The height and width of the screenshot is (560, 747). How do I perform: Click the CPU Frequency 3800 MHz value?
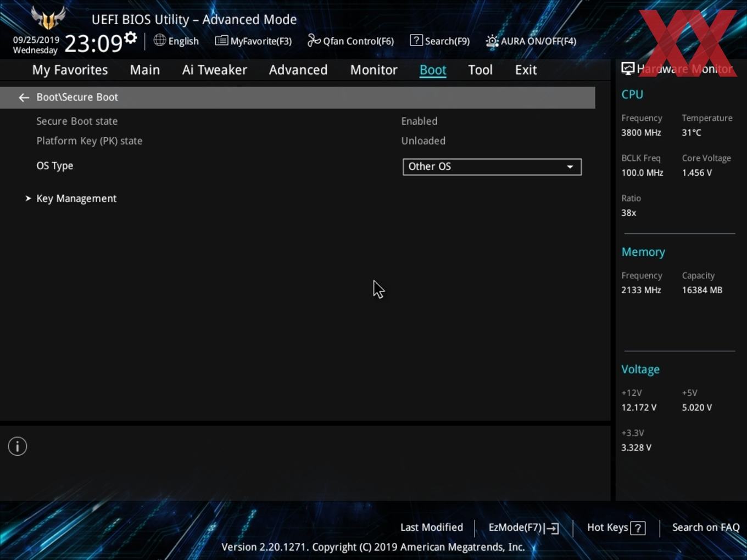[x=641, y=132]
